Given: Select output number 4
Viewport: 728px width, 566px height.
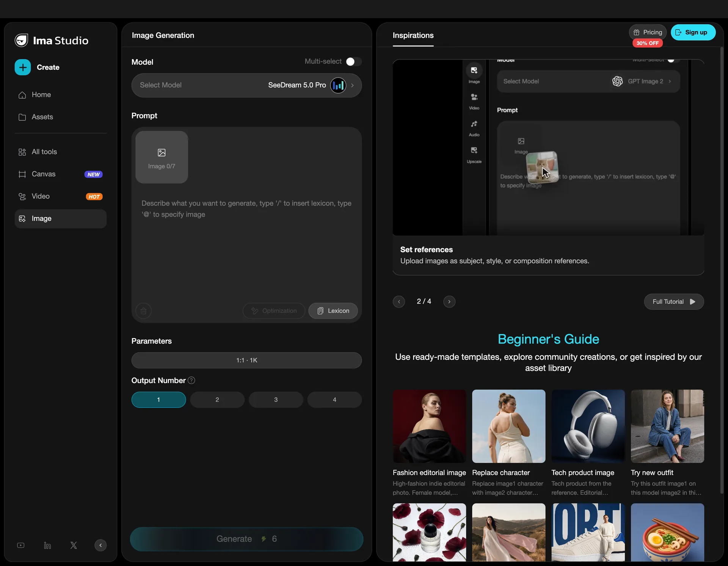Looking at the screenshot, I should (334, 400).
